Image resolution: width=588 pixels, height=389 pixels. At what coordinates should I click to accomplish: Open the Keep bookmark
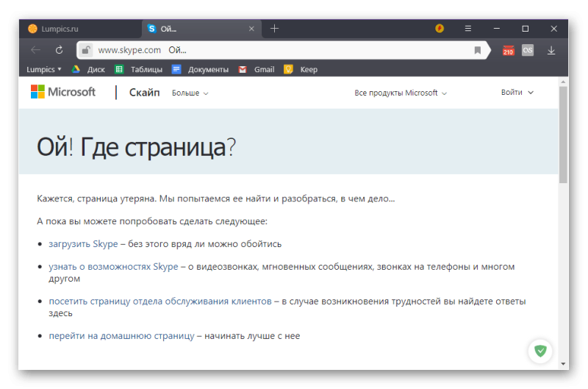(x=301, y=69)
